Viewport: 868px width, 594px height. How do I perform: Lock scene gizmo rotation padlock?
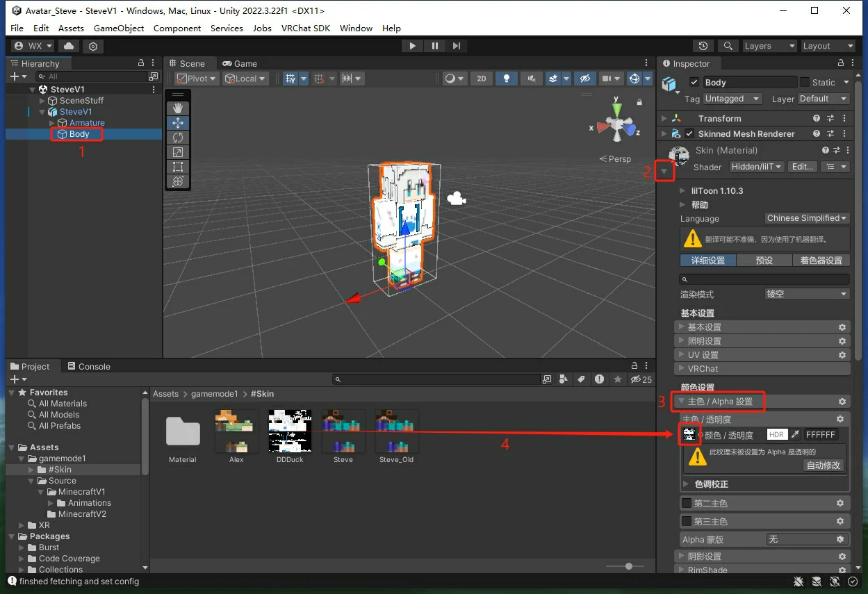point(639,102)
